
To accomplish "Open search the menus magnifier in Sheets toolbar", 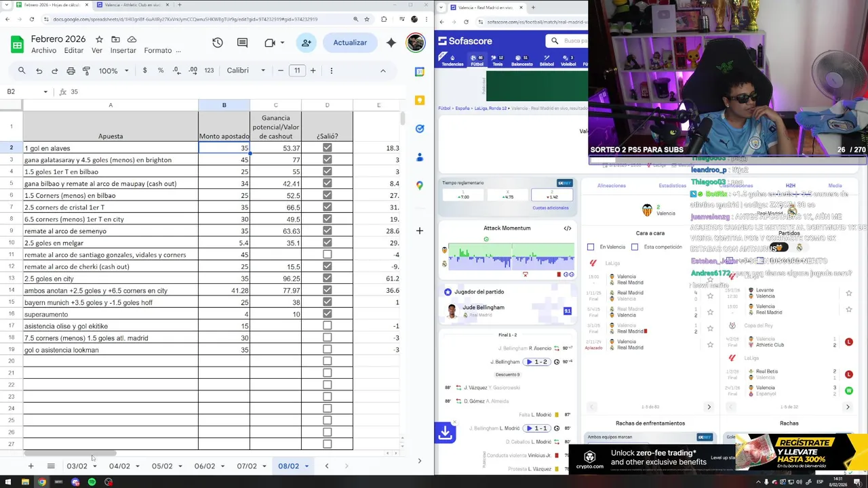I will pos(22,70).
